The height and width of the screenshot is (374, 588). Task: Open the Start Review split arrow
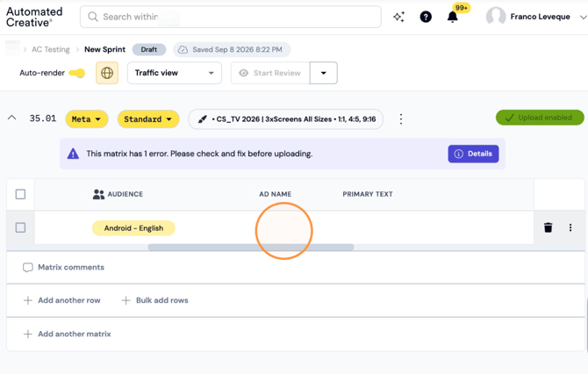(x=323, y=73)
